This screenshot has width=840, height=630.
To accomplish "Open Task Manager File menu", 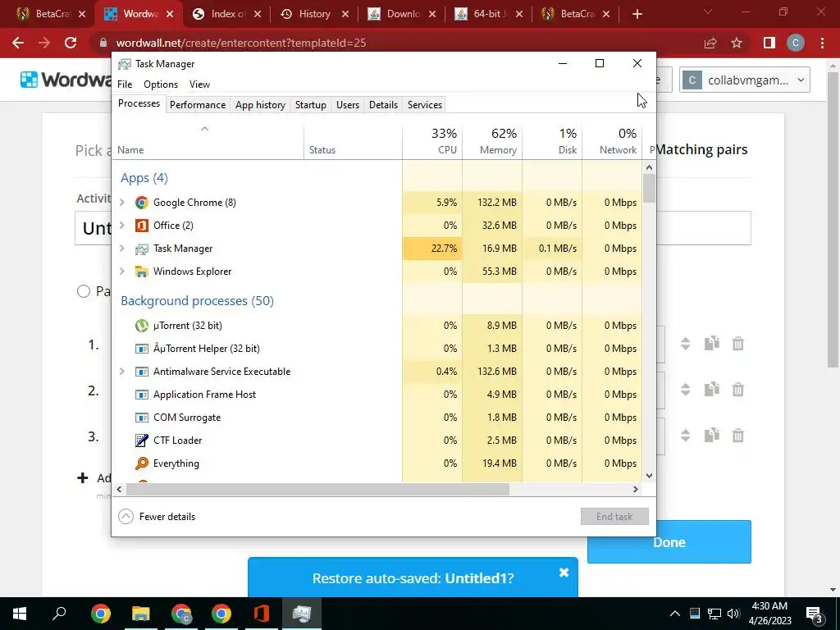I will (x=125, y=84).
